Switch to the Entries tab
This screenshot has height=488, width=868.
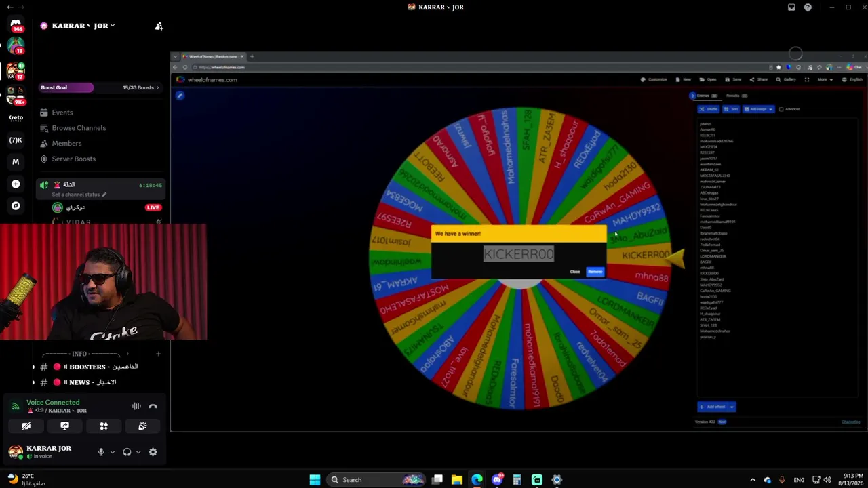(707, 96)
